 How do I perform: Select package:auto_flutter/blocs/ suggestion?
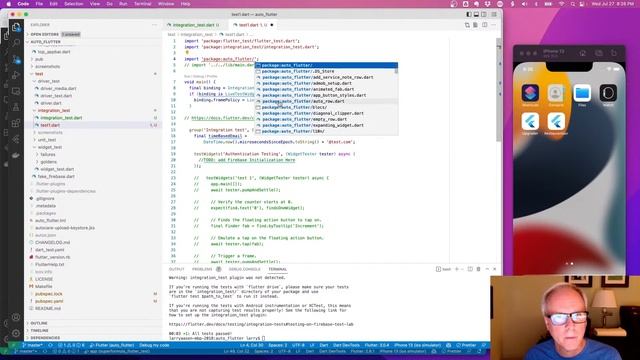(325, 107)
